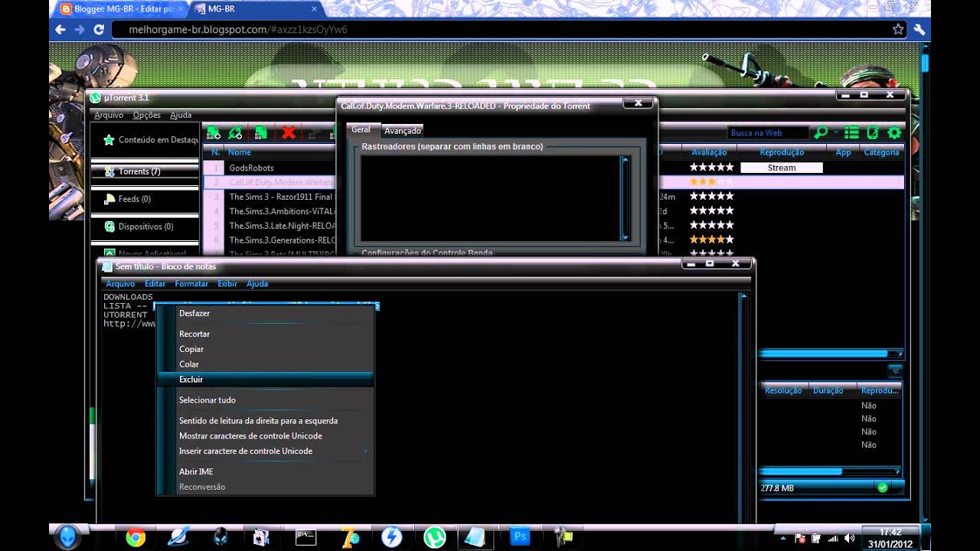The height and width of the screenshot is (551, 980).
Task: Choose Abrir IME in the context menu
Action: pos(265,472)
